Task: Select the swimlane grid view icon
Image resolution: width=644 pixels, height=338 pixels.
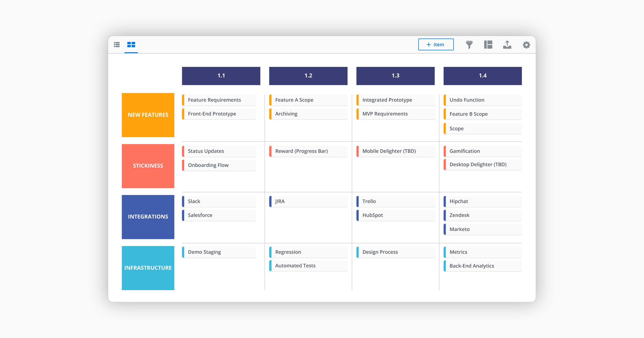Action: point(131,45)
